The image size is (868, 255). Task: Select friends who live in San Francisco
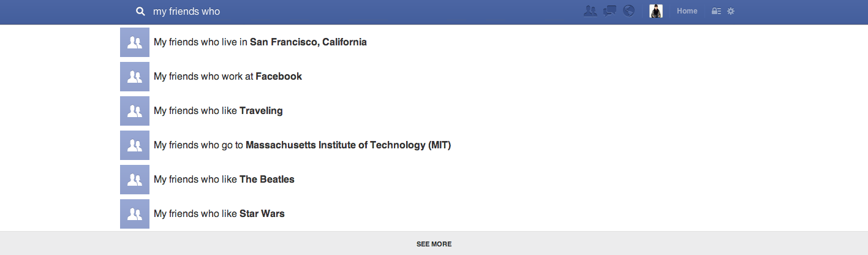click(x=260, y=42)
